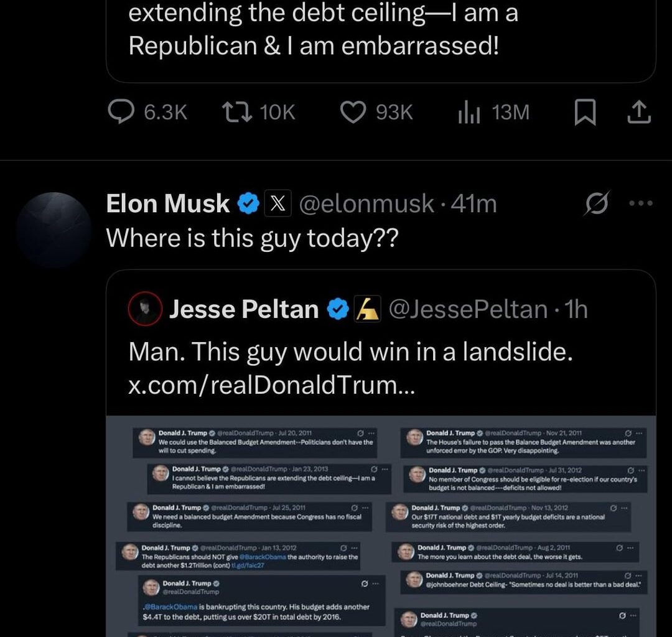Open Elon Musk's profile via his name

168,203
